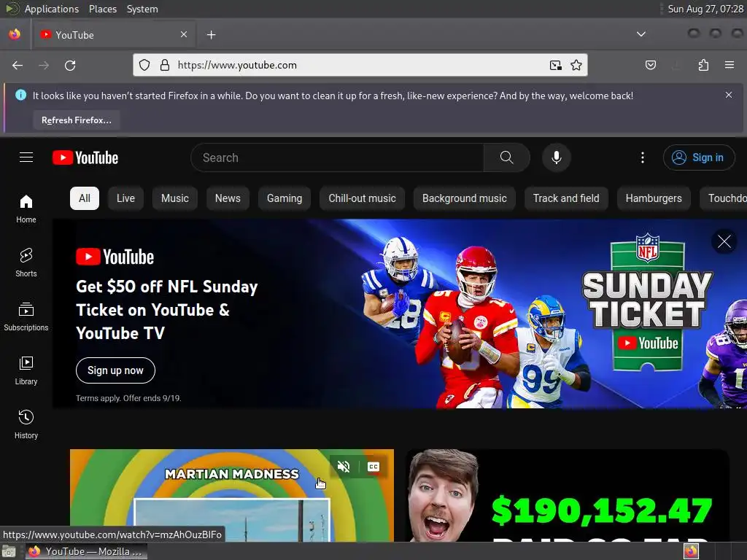This screenshot has width=747, height=560.
Task: Open Firefox application menu
Action: coord(729,65)
